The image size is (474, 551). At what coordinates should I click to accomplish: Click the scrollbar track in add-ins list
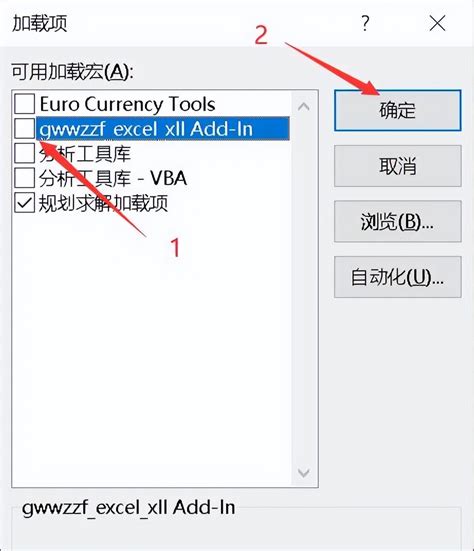304,290
